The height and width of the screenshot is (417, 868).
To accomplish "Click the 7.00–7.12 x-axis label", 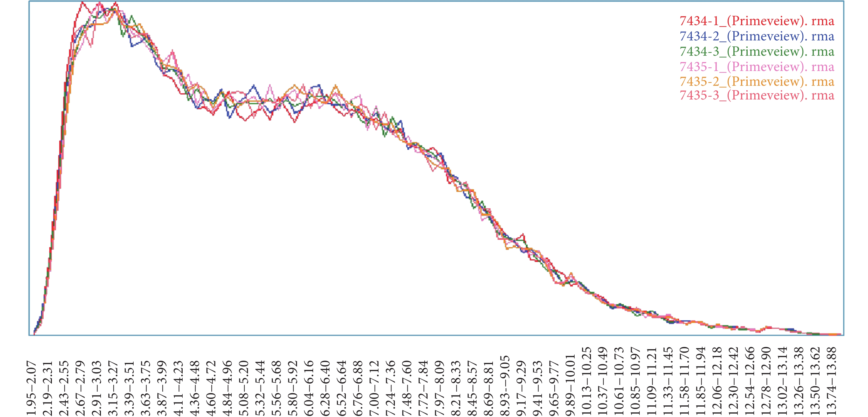I will [x=374, y=388].
